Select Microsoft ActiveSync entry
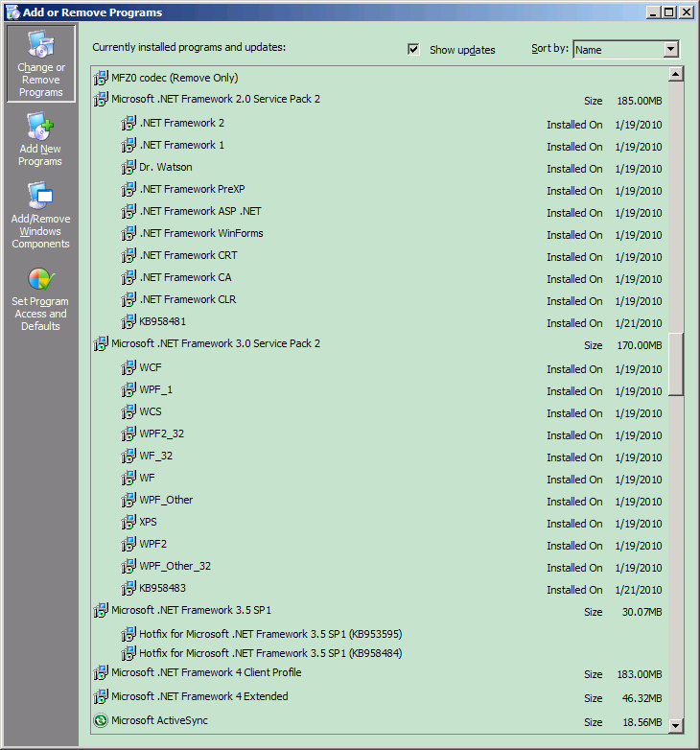The height and width of the screenshot is (750, 700). [379, 721]
